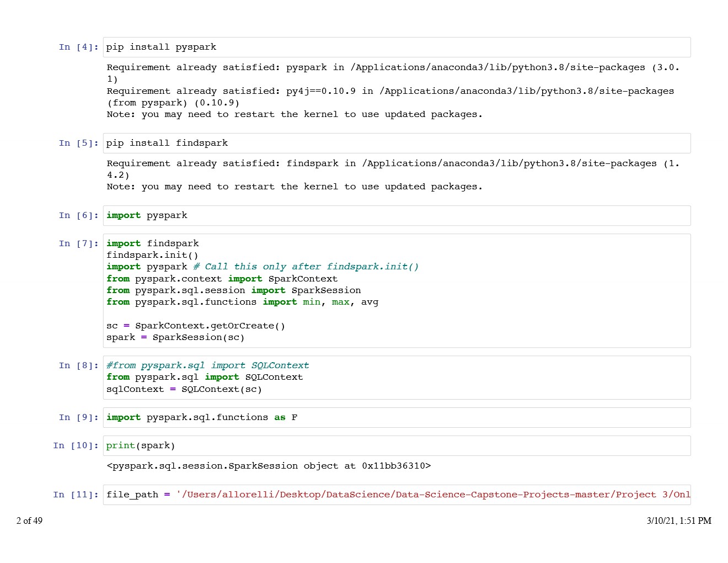Viewport: 728px width, 563px height.
Task: Click the 'pip install pyspark' code cell
Action: tap(396, 47)
